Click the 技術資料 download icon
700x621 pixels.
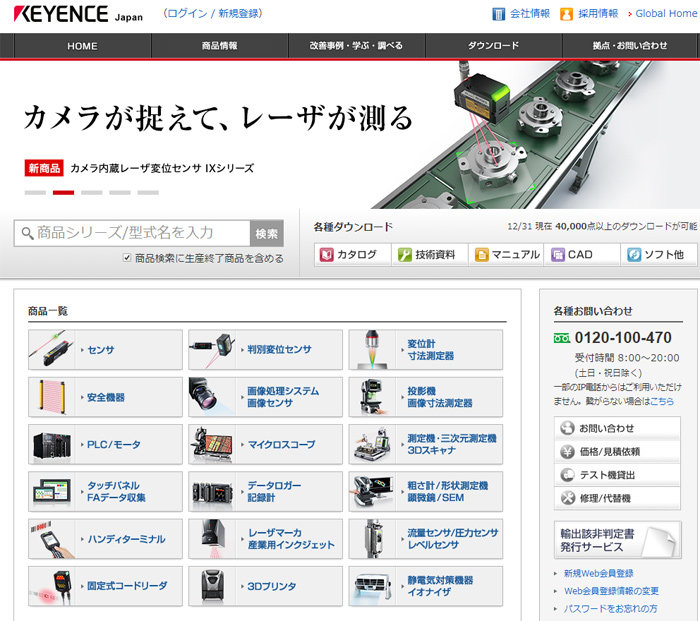[x=405, y=255]
